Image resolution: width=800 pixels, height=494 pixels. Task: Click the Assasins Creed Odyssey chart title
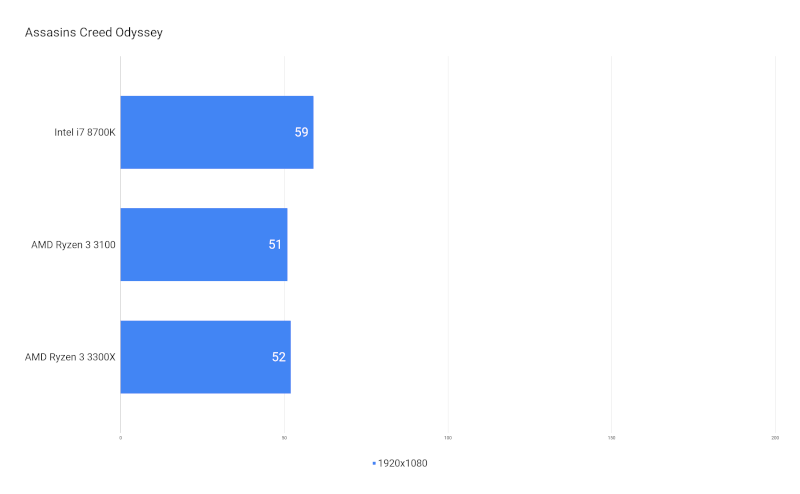(x=94, y=33)
